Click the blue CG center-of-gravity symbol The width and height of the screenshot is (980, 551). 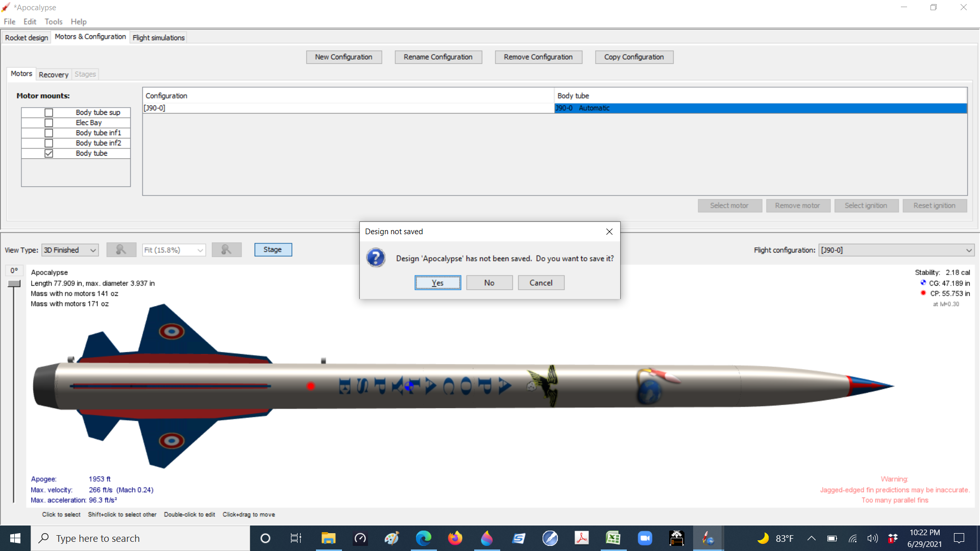[923, 282]
